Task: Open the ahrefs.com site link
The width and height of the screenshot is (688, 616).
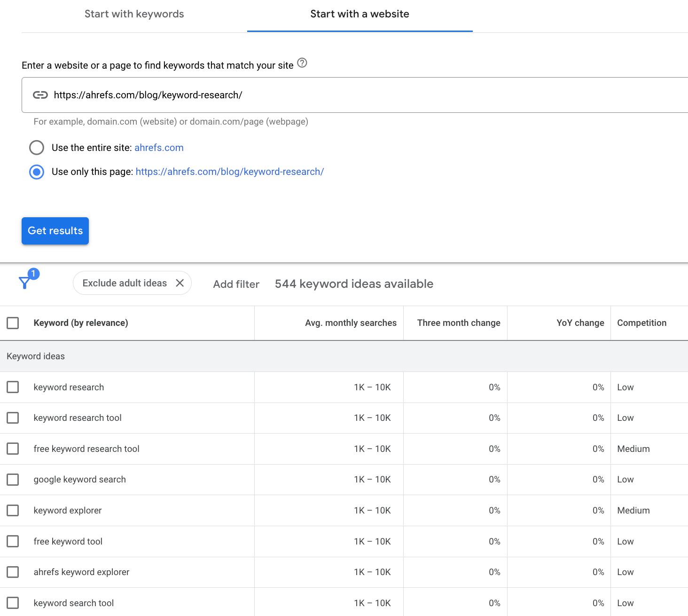Action: pos(159,147)
